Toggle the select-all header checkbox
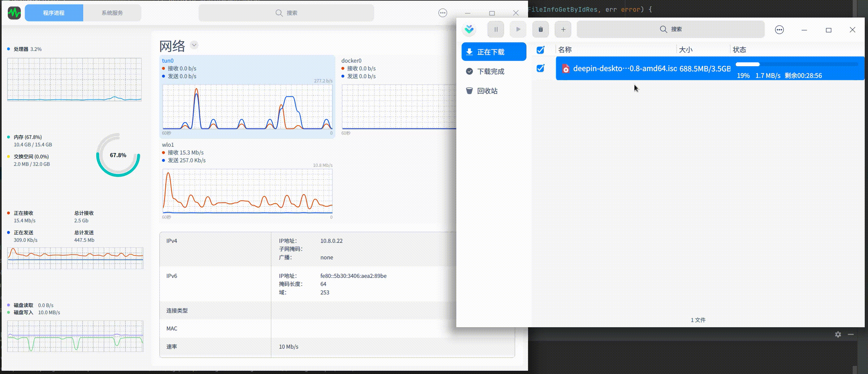Screen dimensions: 868x374 [x=540, y=50]
